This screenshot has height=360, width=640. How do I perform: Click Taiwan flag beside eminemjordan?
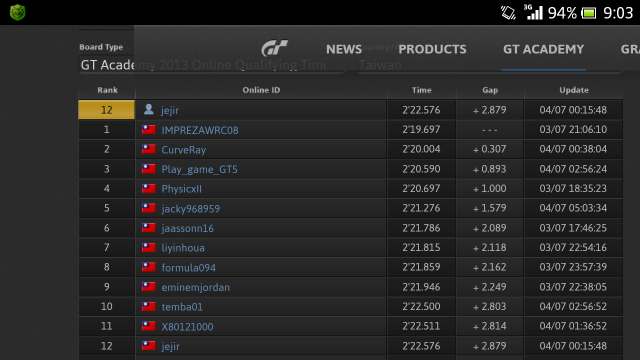pos(149,287)
